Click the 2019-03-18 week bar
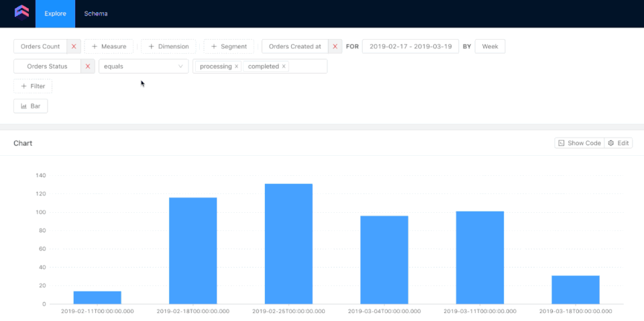 coord(576,289)
